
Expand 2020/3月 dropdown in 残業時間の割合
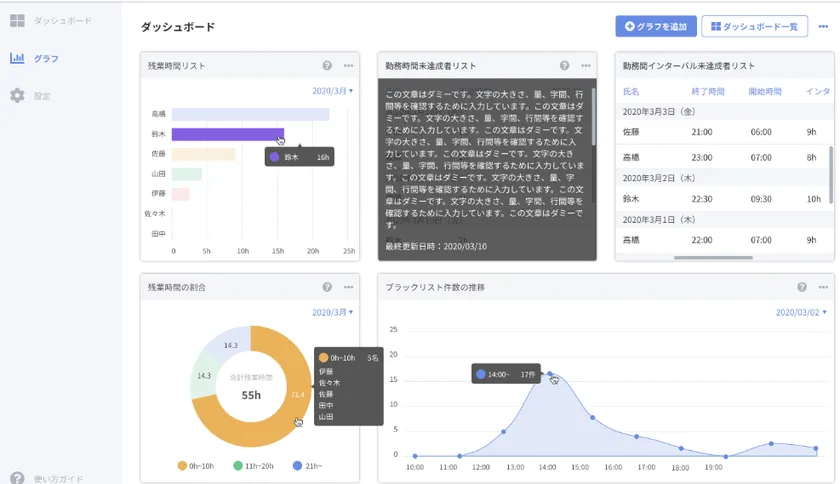pyautogui.click(x=333, y=312)
